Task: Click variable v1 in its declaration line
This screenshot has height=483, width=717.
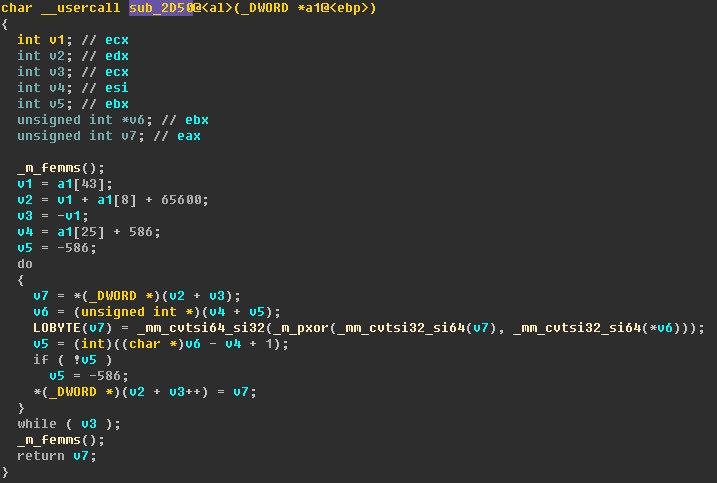Action: click(57, 40)
